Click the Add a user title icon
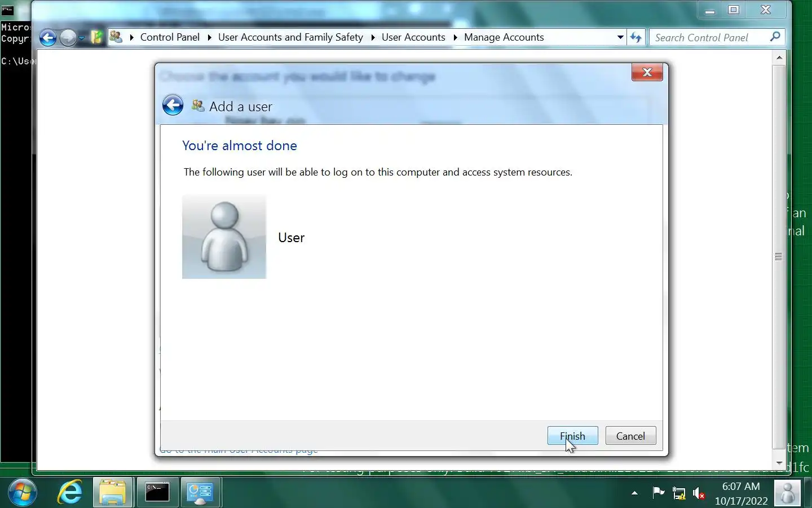The image size is (812, 508). click(x=198, y=106)
